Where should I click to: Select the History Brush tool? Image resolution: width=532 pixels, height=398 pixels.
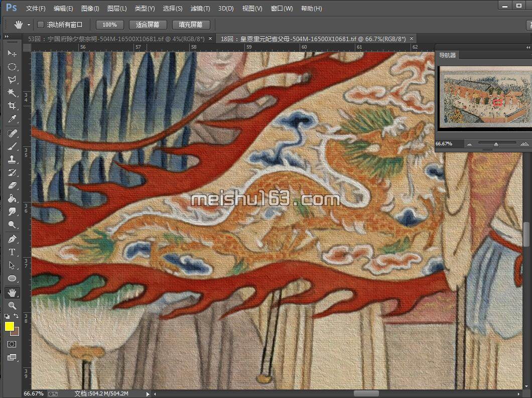click(12, 172)
